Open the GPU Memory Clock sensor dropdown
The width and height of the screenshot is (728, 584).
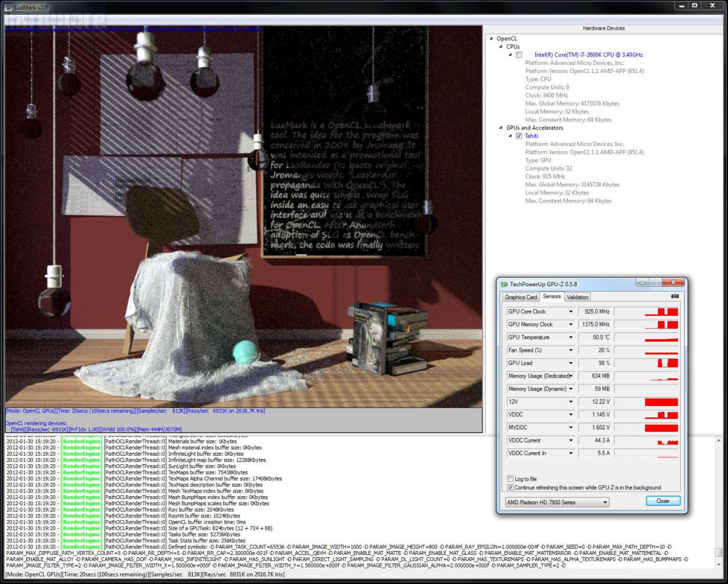coord(571,325)
